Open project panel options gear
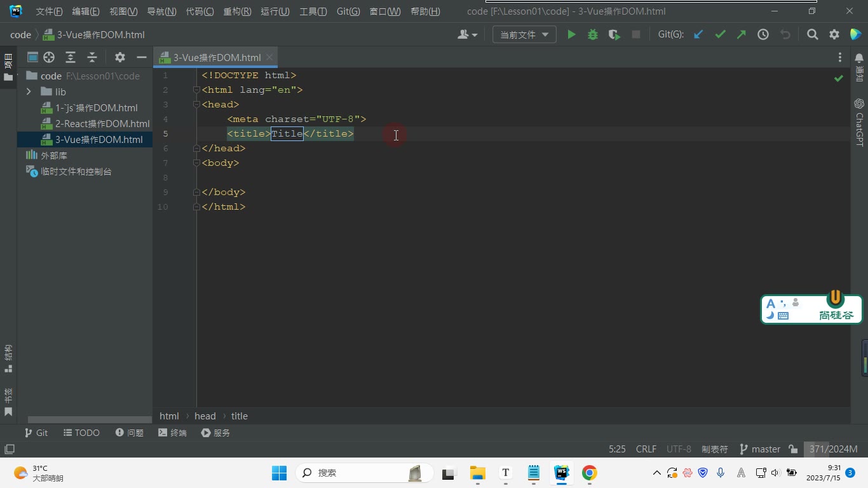 pyautogui.click(x=120, y=57)
